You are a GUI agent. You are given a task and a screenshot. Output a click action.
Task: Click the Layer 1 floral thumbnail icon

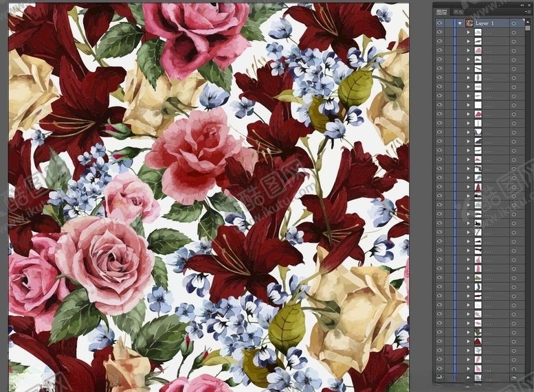(x=469, y=23)
